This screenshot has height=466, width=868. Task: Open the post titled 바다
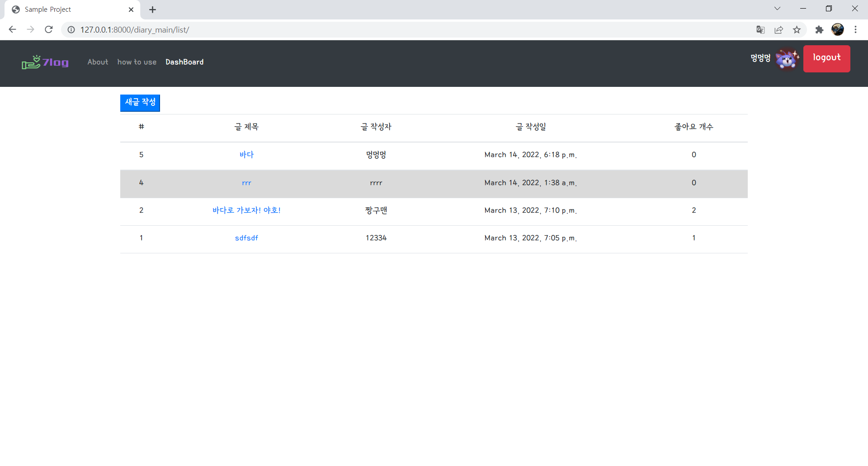[246, 155]
